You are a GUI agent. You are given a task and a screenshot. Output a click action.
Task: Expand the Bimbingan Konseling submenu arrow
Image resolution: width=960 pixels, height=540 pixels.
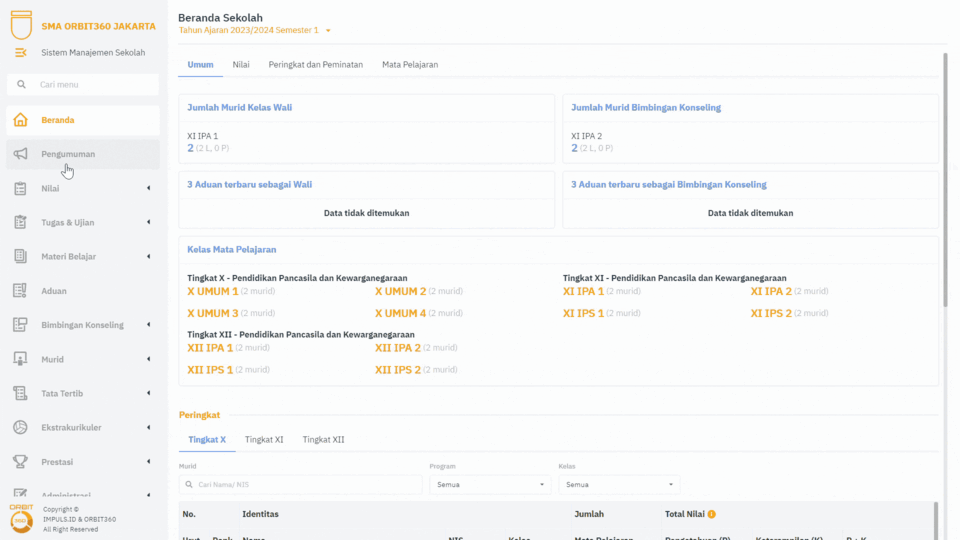point(148,325)
